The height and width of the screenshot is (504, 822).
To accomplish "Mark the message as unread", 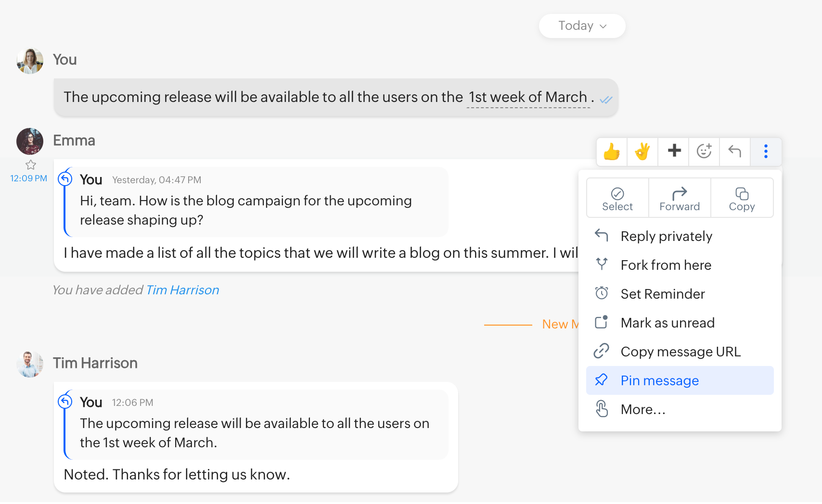I will click(667, 323).
